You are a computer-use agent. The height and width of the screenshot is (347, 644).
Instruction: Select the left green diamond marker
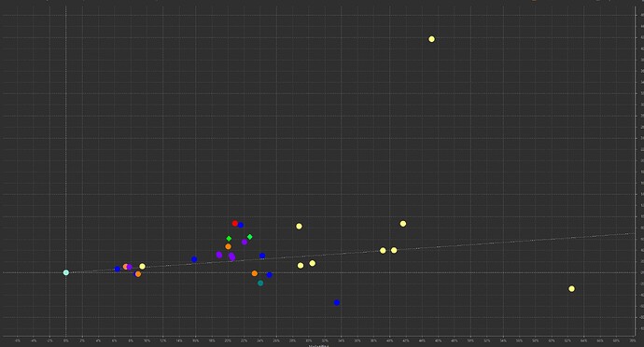[229, 238]
